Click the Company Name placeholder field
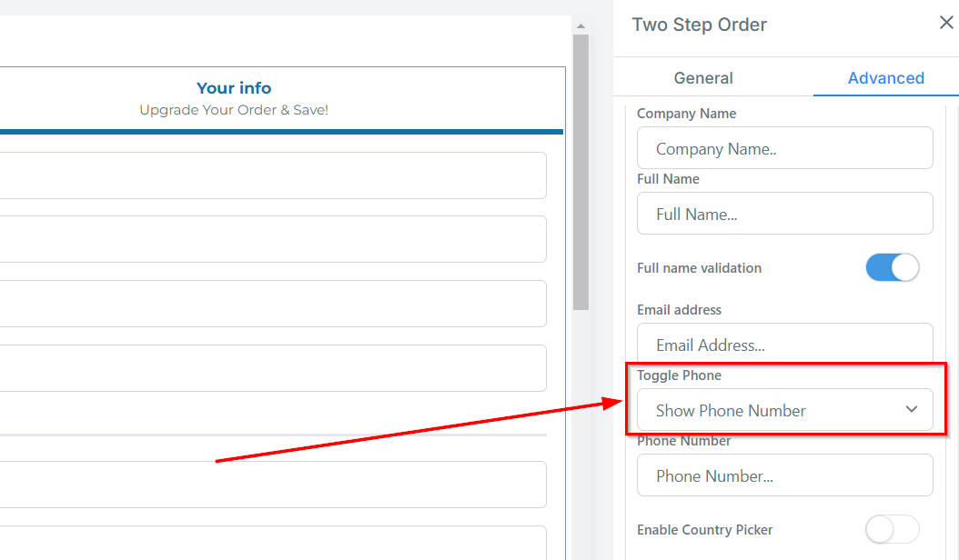Screen dimensions: 959x560 coord(784,148)
